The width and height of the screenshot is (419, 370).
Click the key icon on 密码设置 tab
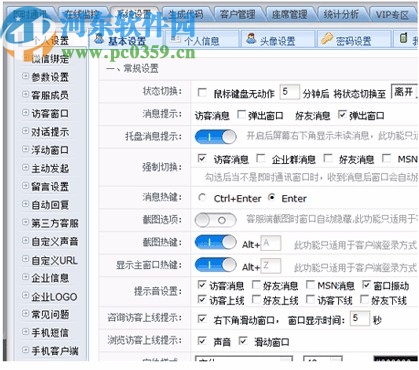(x=327, y=39)
